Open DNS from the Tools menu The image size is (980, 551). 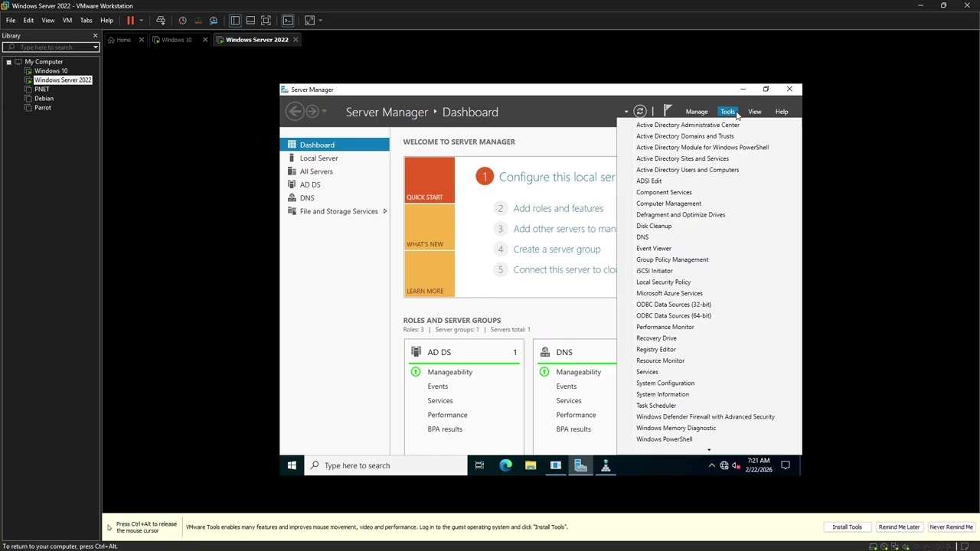pos(642,237)
